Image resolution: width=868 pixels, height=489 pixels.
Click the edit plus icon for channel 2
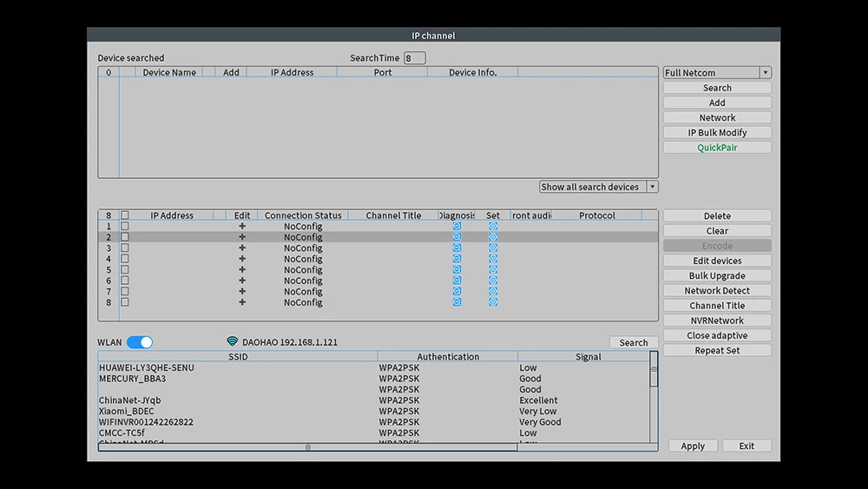[242, 237]
